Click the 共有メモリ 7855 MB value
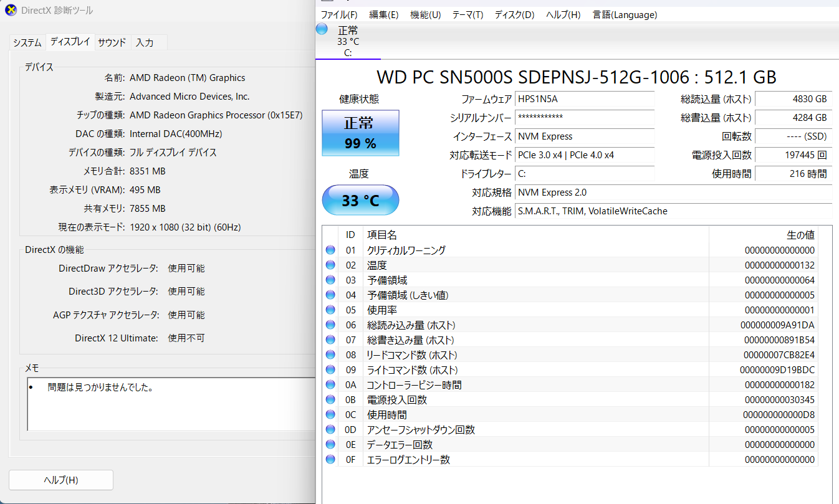Viewport: 839px width, 504px height. pos(147,209)
